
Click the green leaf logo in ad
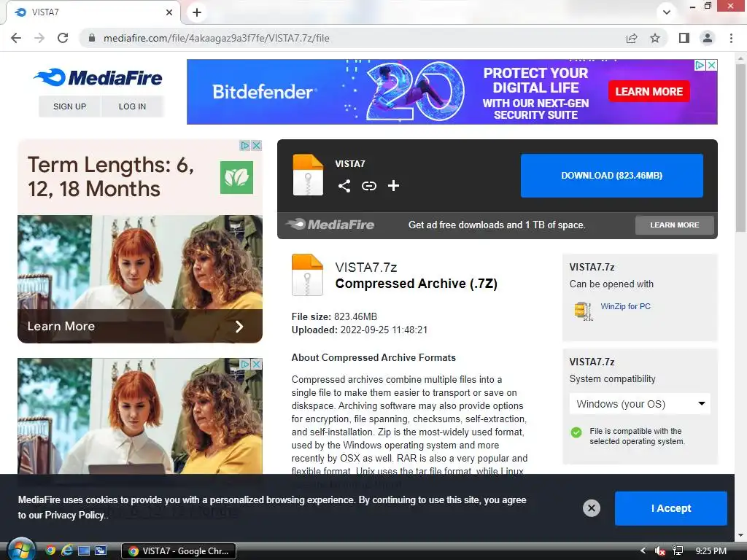(237, 178)
